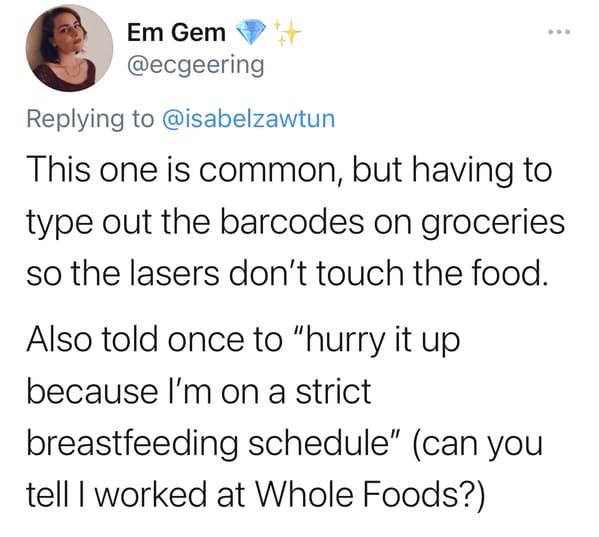The height and width of the screenshot is (537, 599).
Task: Open the Em Gem display name
Action: [x=176, y=32]
